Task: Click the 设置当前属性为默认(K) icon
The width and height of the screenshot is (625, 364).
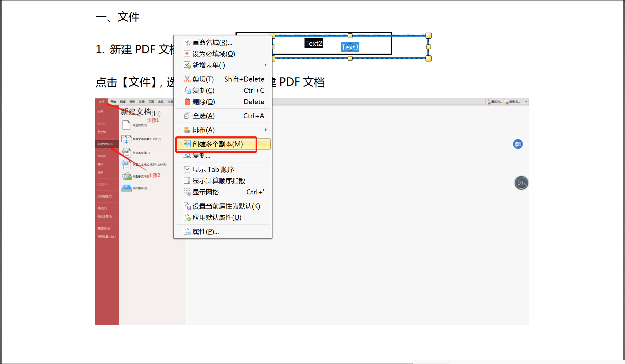Action: [187, 206]
